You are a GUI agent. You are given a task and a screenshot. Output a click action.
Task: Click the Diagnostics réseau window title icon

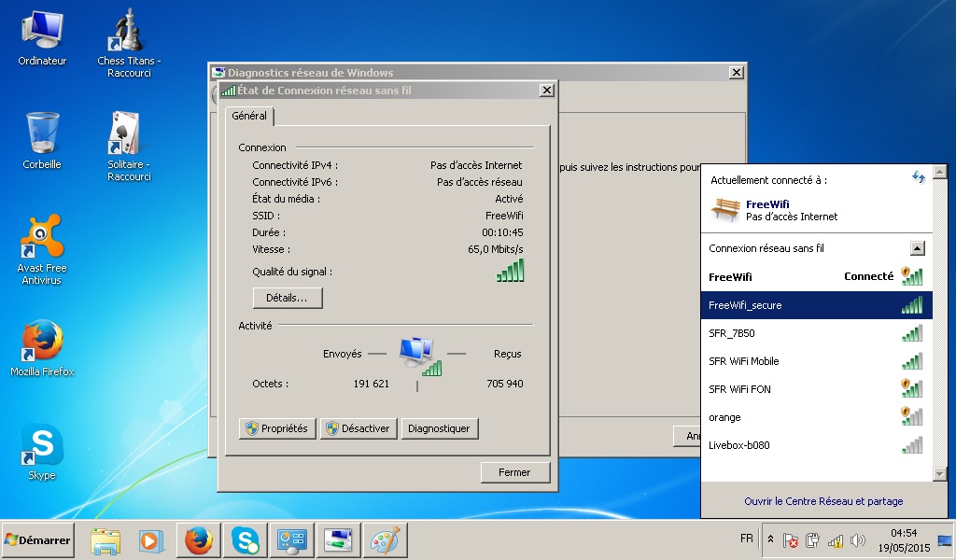click(218, 73)
